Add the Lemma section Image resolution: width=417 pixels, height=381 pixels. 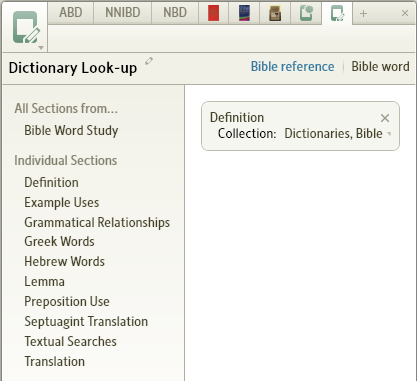pos(44,281)
